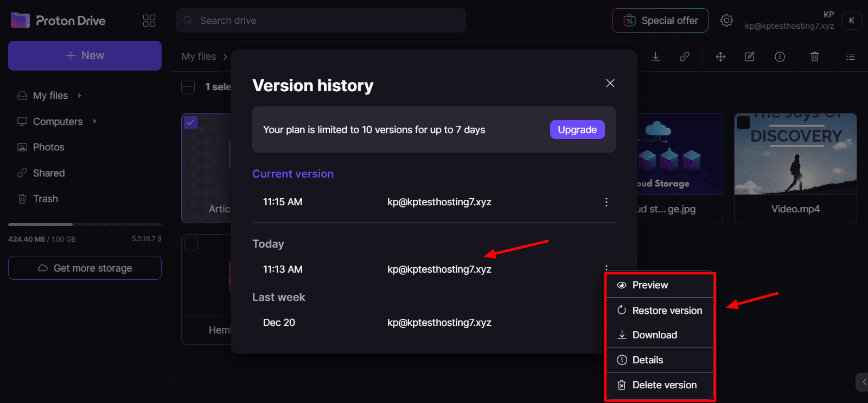
Task: Click the rename pencil icon in toolbar
Action: click(x=750, y=56)
